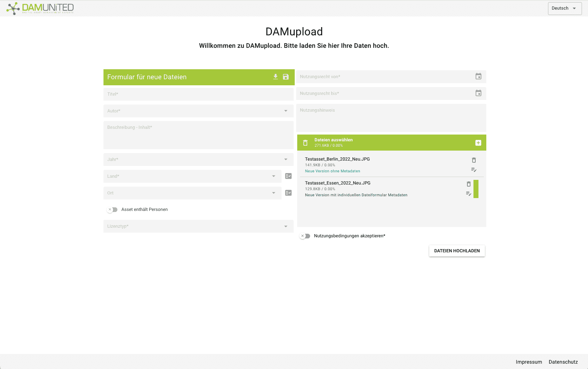Expand the Land dropdown
Screen dimensions: 588x369
point(274,176)
